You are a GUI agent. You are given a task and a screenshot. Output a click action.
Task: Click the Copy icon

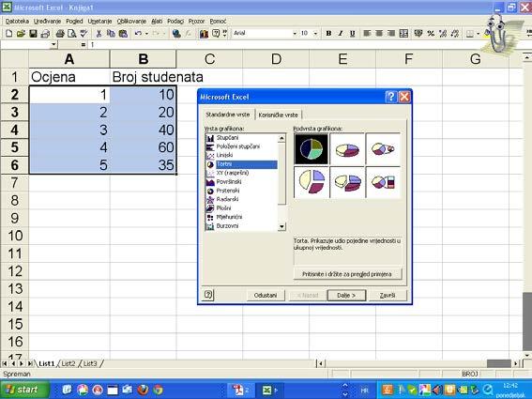click(x=111, y=33)
